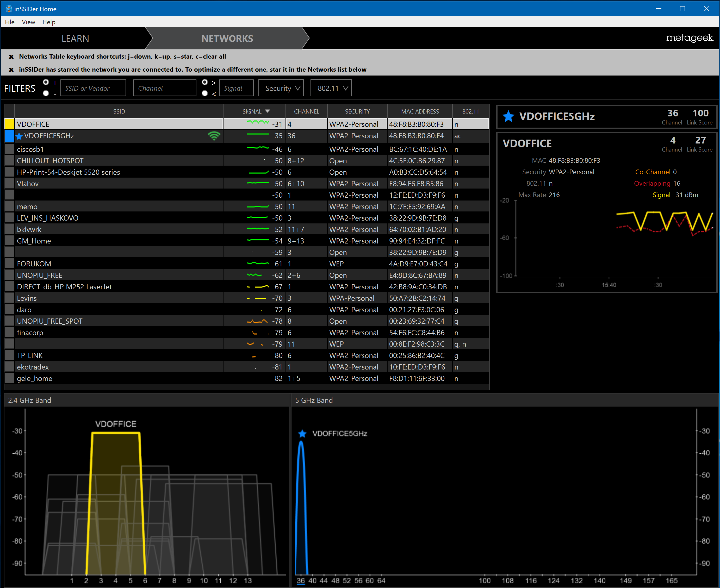Dismiss the keyboard shortcuts notification banner
This screenshot has width=720, height=588.
pyautogui.click(x=11, y=57)
